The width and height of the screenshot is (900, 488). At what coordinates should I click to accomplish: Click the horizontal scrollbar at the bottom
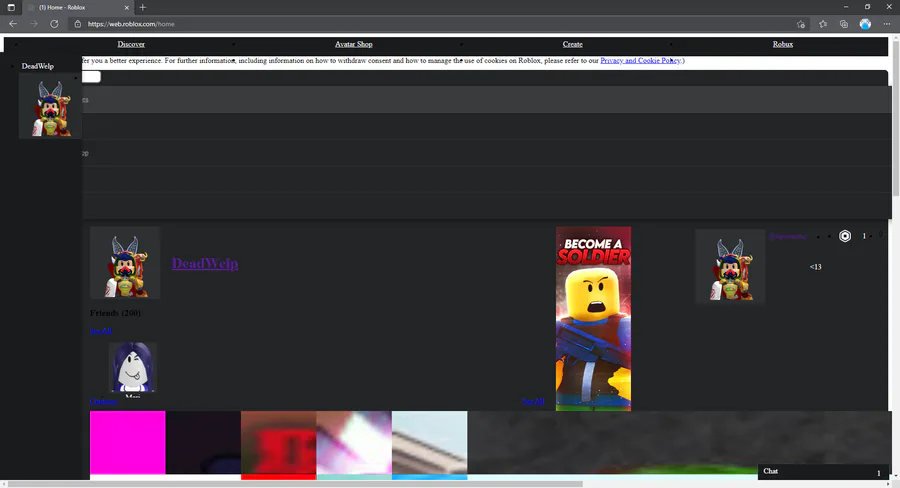[x=295, y=484]
